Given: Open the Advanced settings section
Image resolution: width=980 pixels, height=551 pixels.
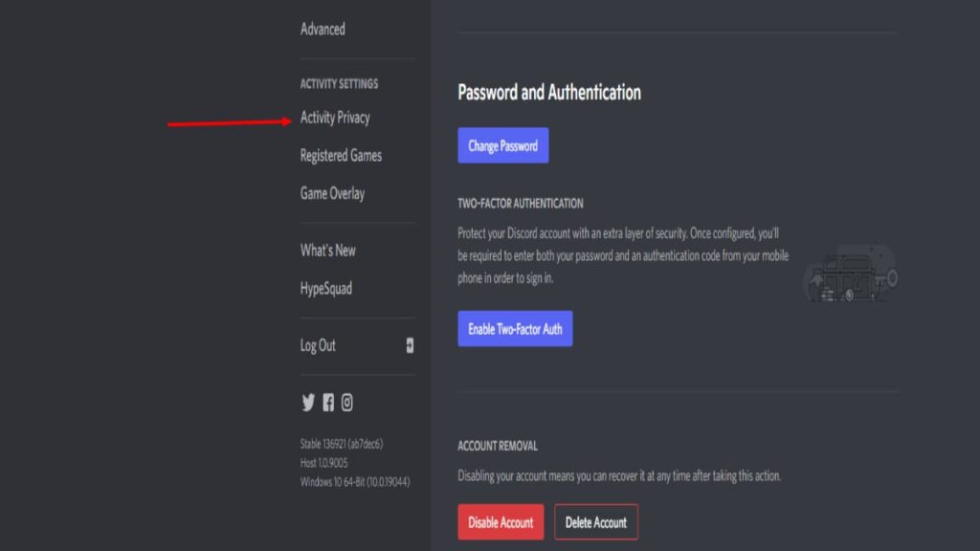Looking at the screenshot, I should click(323, 29).
